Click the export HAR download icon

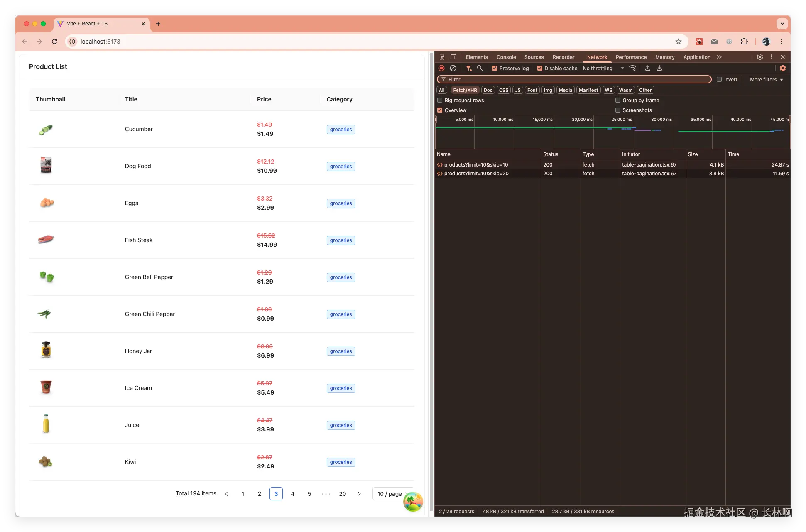[659, 68]
